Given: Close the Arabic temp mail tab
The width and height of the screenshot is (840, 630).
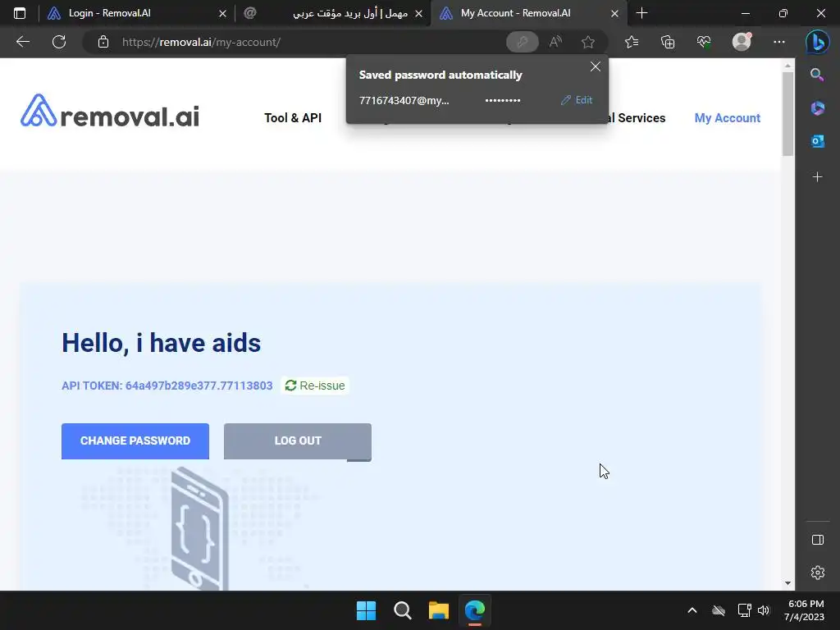Looking at the screenshot, I should coord(419,13).
